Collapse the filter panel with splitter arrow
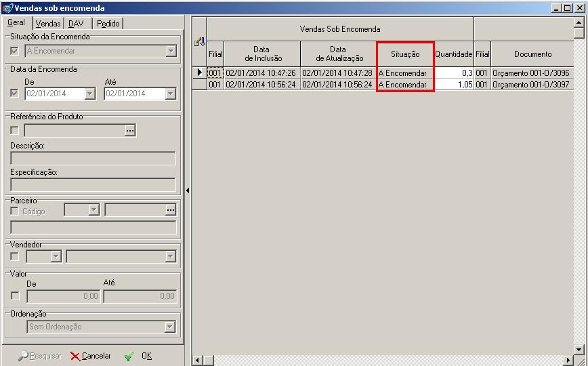 click(x=188, y=191)
